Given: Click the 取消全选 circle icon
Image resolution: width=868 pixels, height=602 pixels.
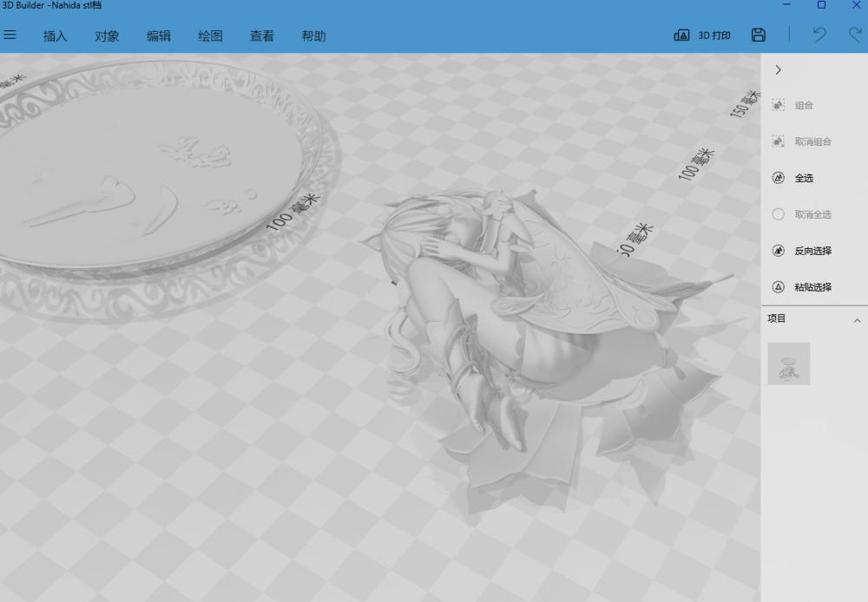Looking at the screenshot, I should 779,214.
